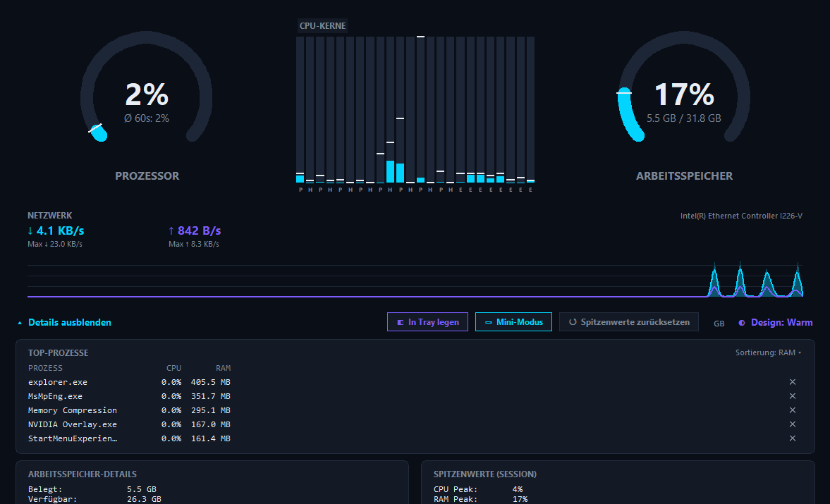
Task: Change theme via 'Design: Warm'
Action: [776, 322]
